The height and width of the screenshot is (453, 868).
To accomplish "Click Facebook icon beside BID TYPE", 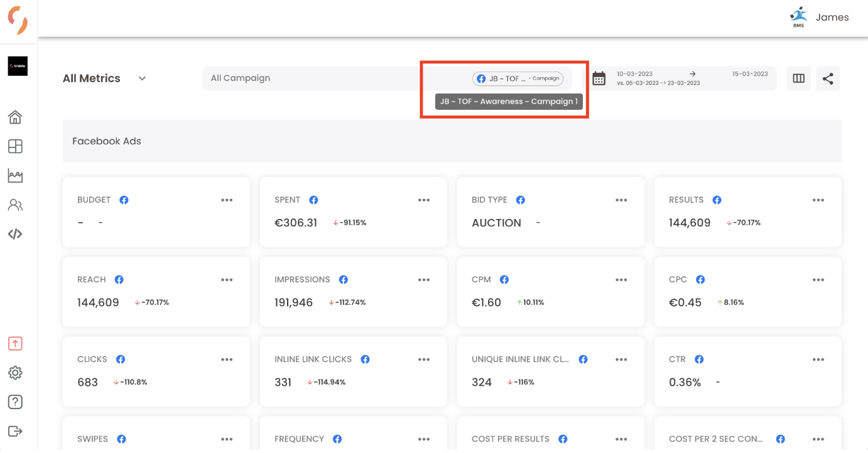I will pos(521,200).
